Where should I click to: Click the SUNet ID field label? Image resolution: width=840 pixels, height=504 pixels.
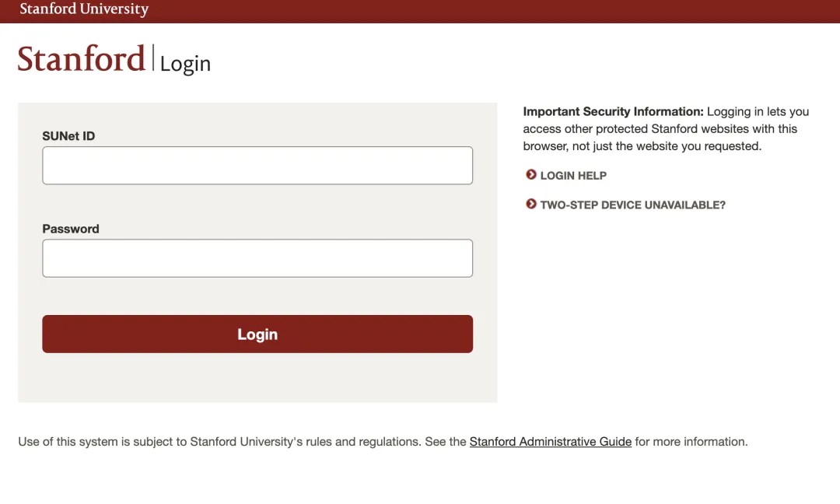point(68,136)
